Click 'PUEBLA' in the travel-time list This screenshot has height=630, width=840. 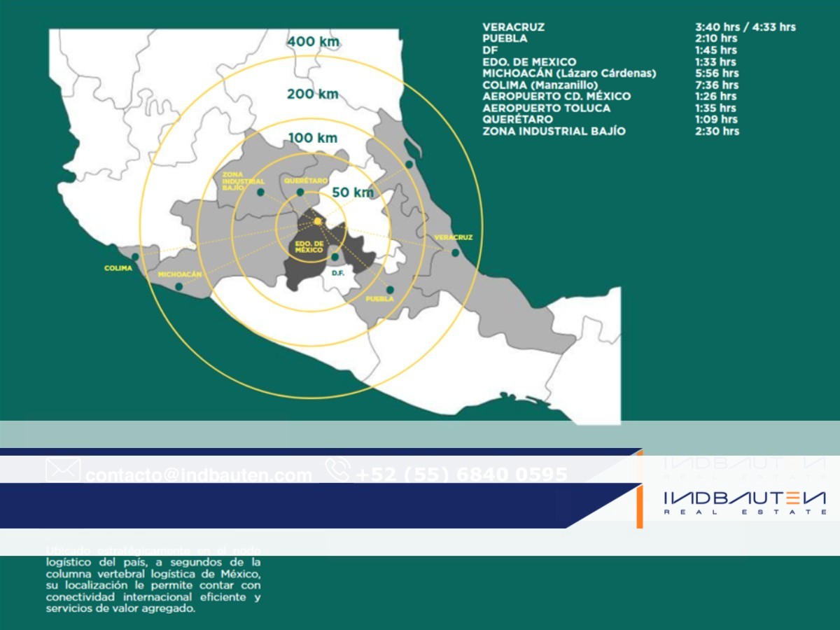[x=505, y=38]
